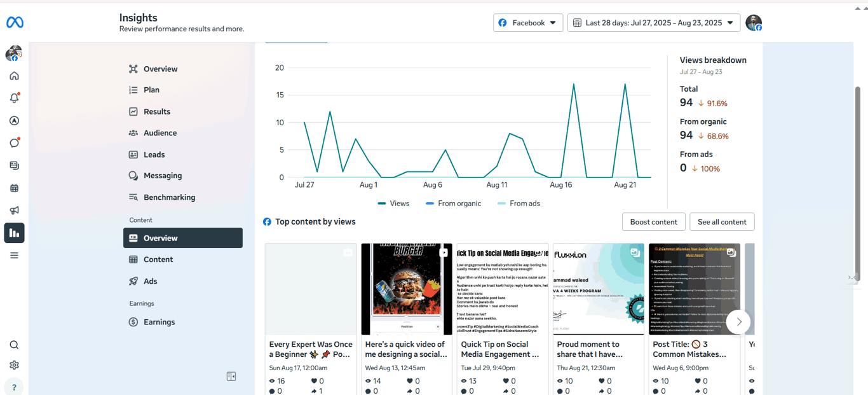Select the Ads megaphone icon

coord(14,210)
